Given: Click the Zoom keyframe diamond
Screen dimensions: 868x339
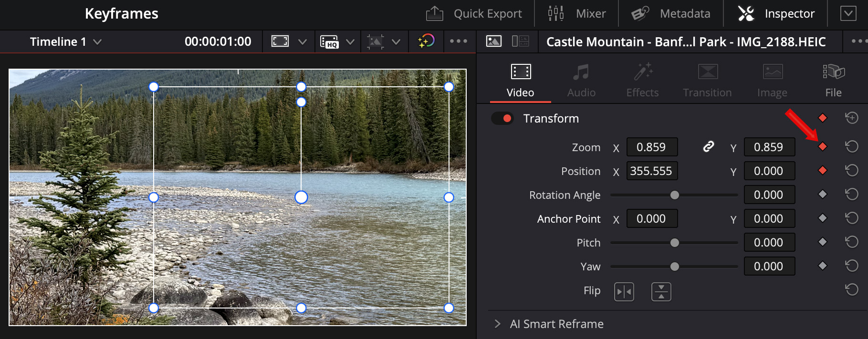Looking at the screenshot, I should pyautogui.click(x=822, y=147).
